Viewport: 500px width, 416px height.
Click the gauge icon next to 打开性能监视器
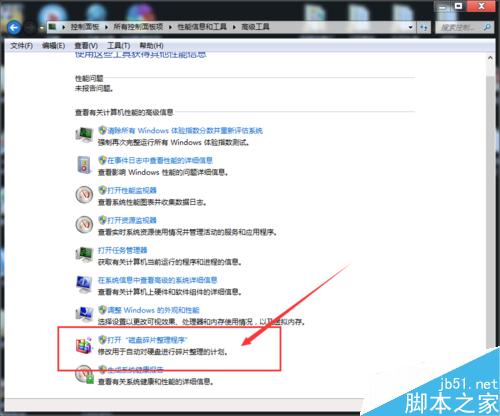(x=84, y=195)
